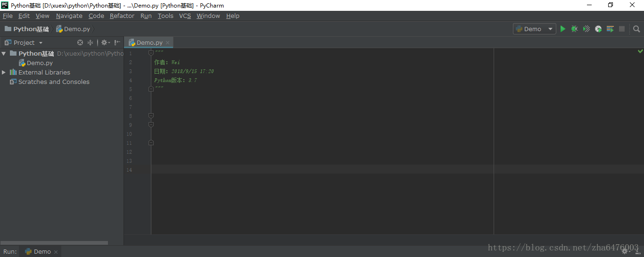Click the Python版本: 3.7 line

click(175, 80)
